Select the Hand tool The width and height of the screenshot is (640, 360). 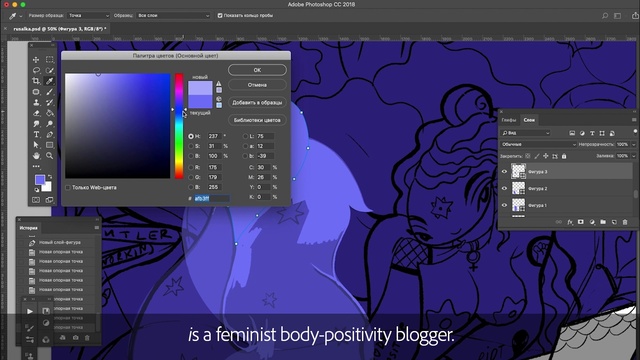coord(36,156)
